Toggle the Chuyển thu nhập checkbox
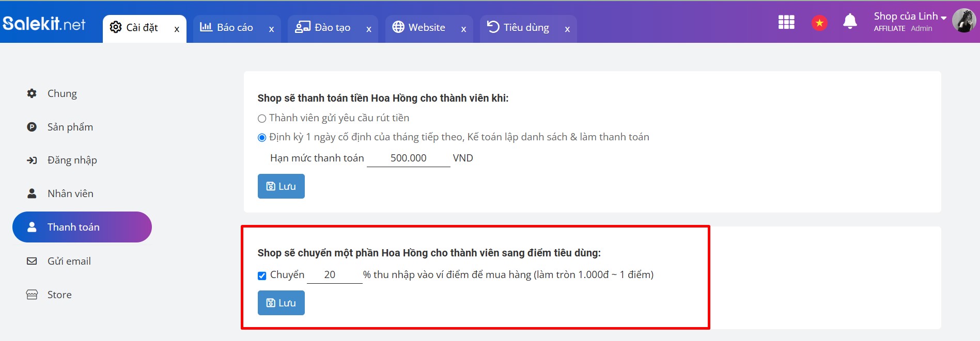980x341 pixels. 262,275
